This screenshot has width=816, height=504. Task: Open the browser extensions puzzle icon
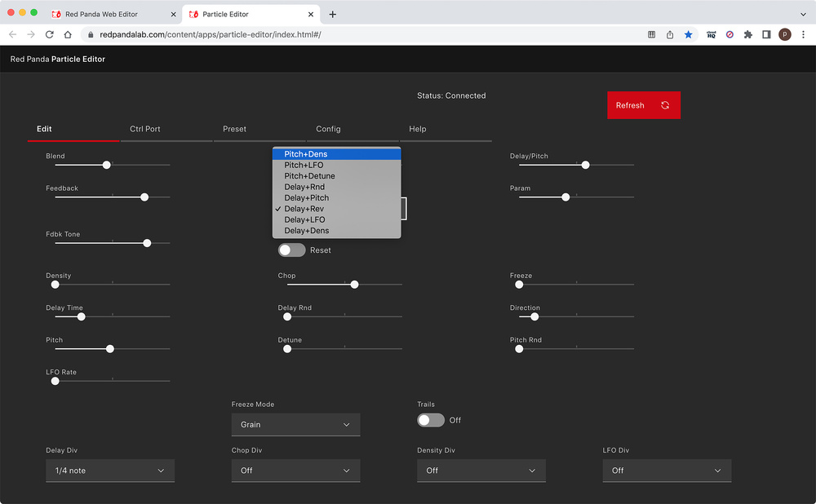click(747, 34)
